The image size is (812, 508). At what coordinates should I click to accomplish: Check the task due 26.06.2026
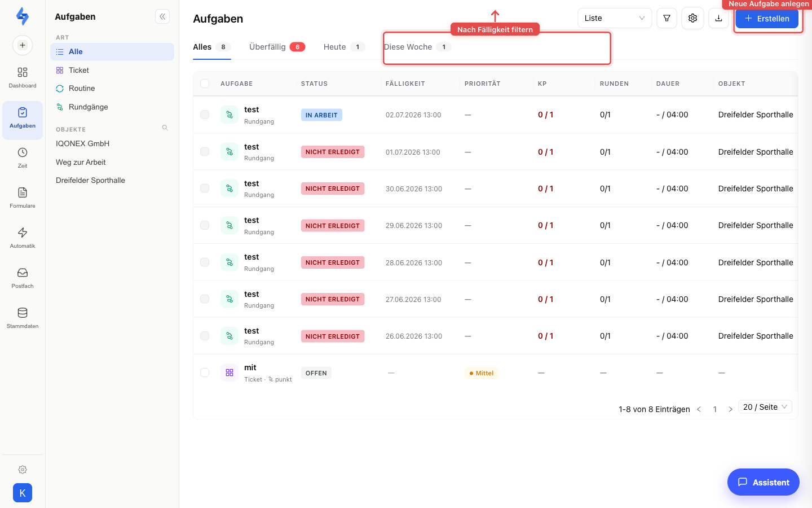tap(205, 336)
